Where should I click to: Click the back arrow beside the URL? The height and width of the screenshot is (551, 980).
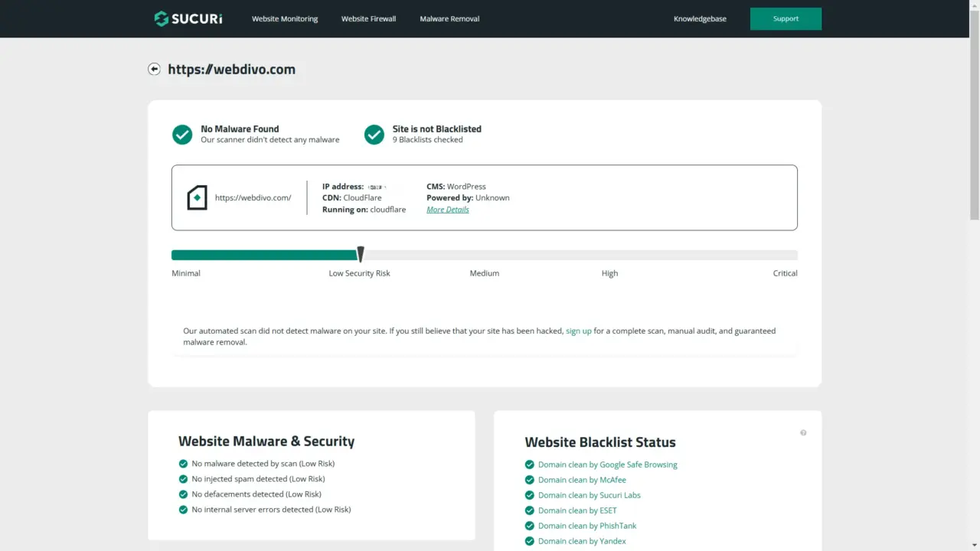click(x=154, y=69)
